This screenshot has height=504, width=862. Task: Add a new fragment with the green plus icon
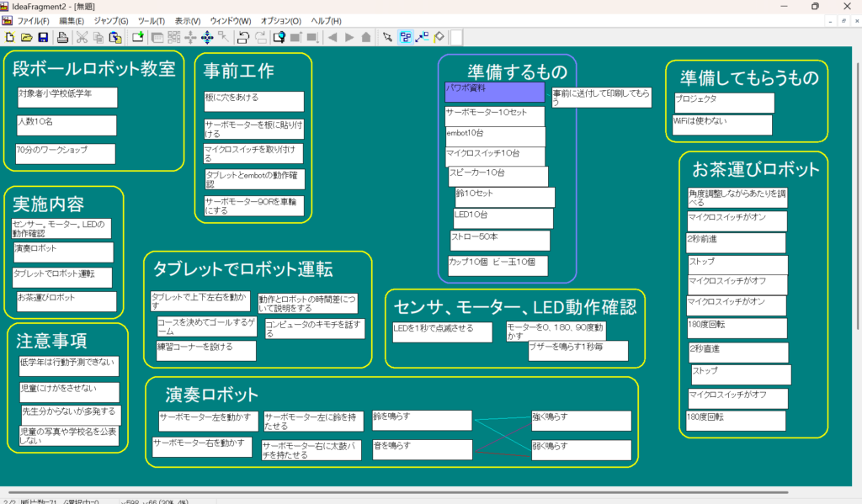point(138,37)
